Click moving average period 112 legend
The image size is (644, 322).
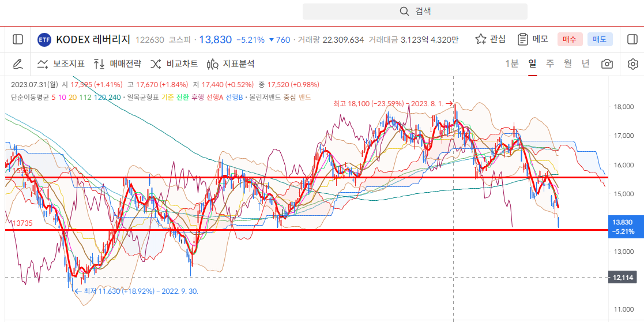tap(85, 98)
